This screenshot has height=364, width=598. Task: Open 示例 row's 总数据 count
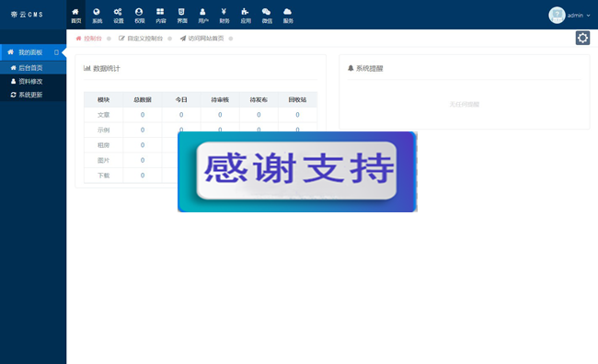(x=143, y=130)
